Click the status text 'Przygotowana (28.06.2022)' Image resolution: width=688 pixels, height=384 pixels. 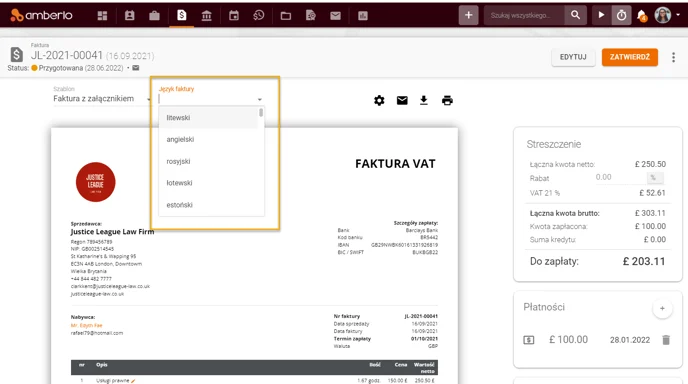pyautogui.click(x=81, y=68)
